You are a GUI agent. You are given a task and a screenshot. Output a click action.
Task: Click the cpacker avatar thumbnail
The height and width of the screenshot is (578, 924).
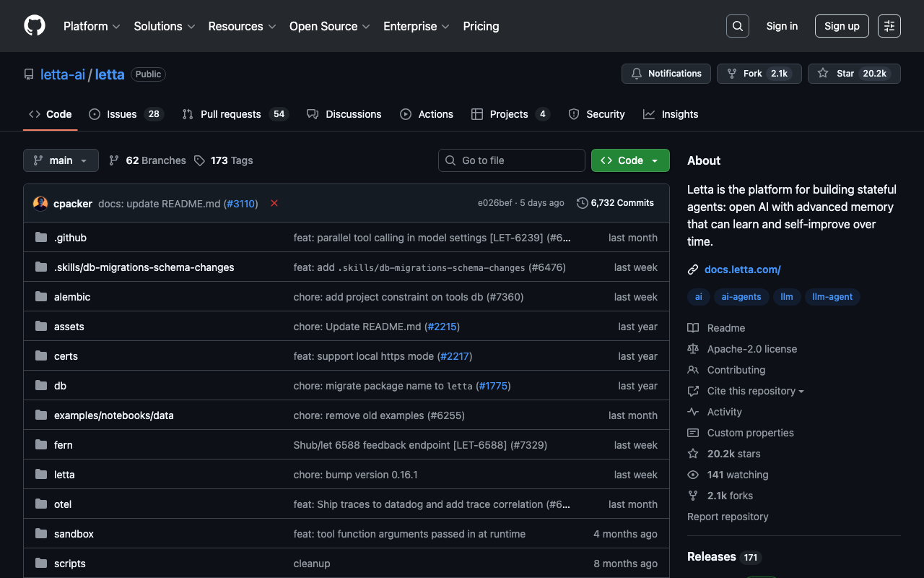(40, 204)
